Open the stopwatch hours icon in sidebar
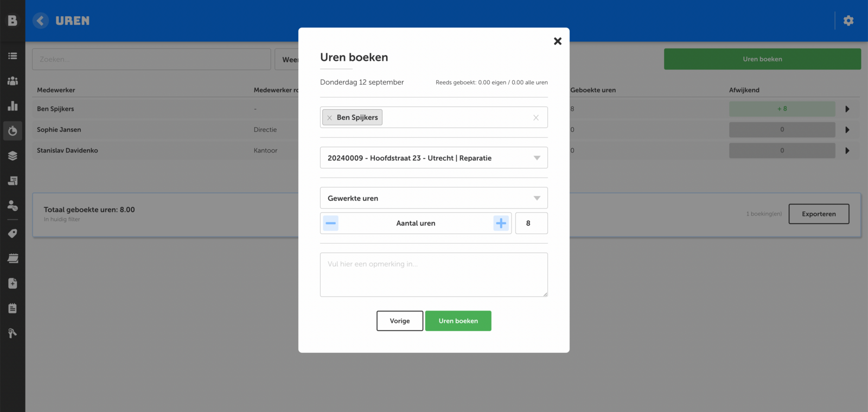 12,131
